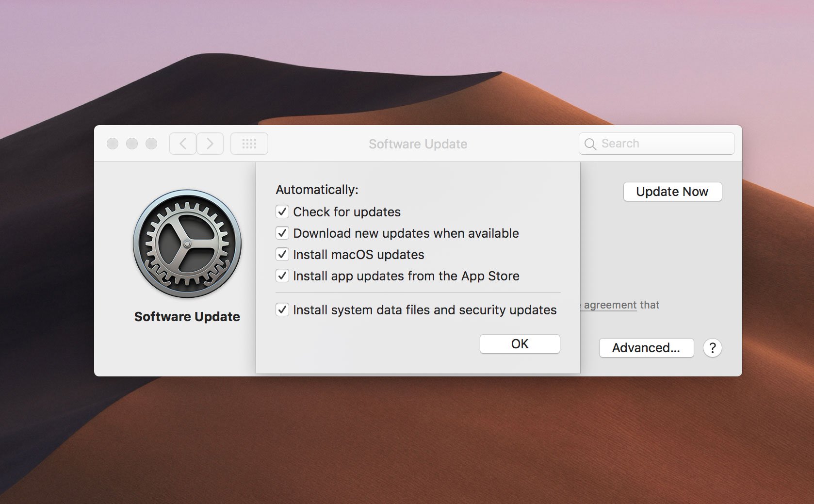Click the zoom window button
The image size is (814, 504).
click(151, 144)
